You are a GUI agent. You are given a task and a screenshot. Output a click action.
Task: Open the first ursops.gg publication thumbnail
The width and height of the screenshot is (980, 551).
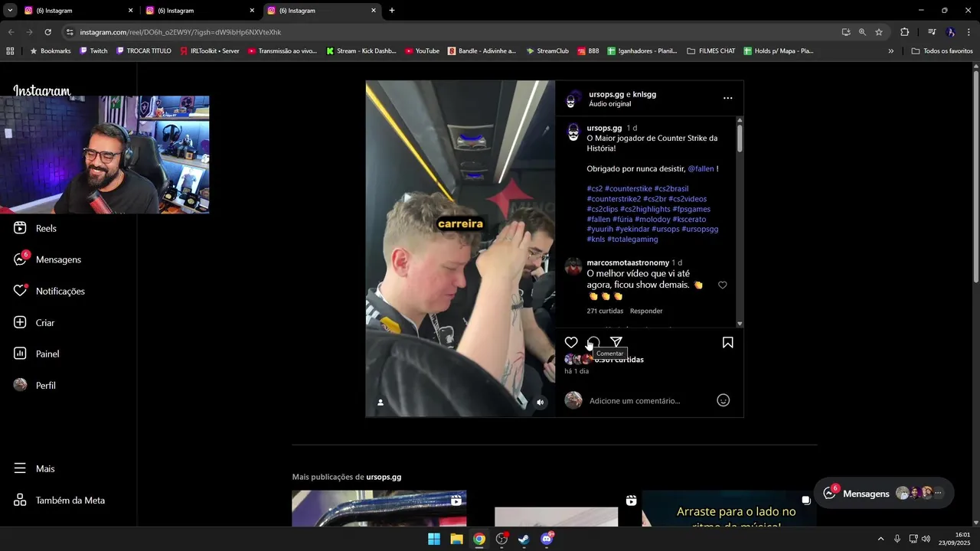379,508
